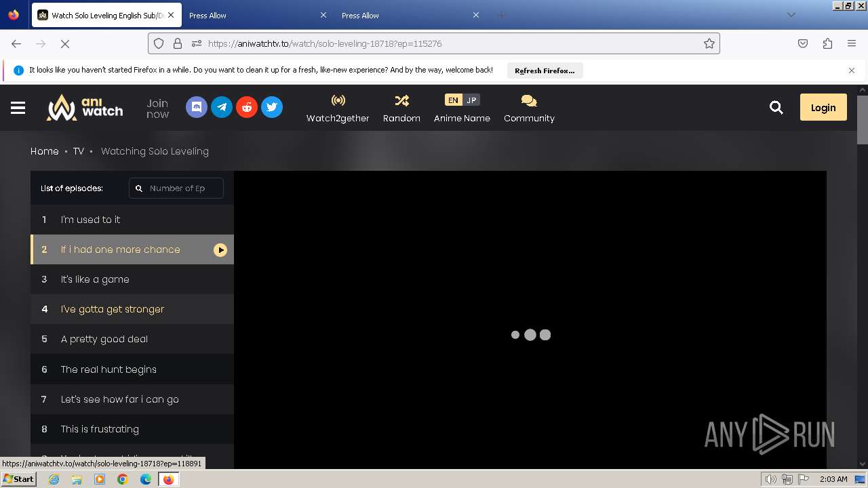Click the tracking protection shield icon

coord(159,43)
